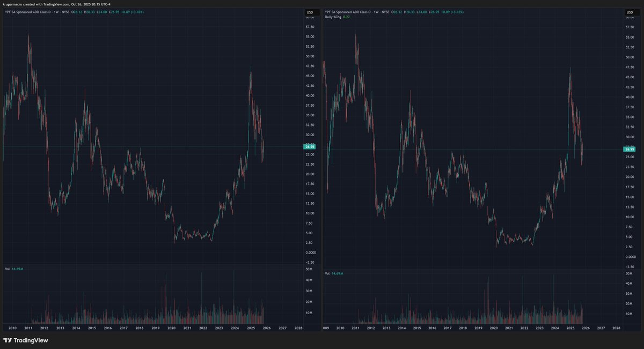644x349 pixels.
Task: Toggle the Vol indicator legend on right chart
Action: 328,273
